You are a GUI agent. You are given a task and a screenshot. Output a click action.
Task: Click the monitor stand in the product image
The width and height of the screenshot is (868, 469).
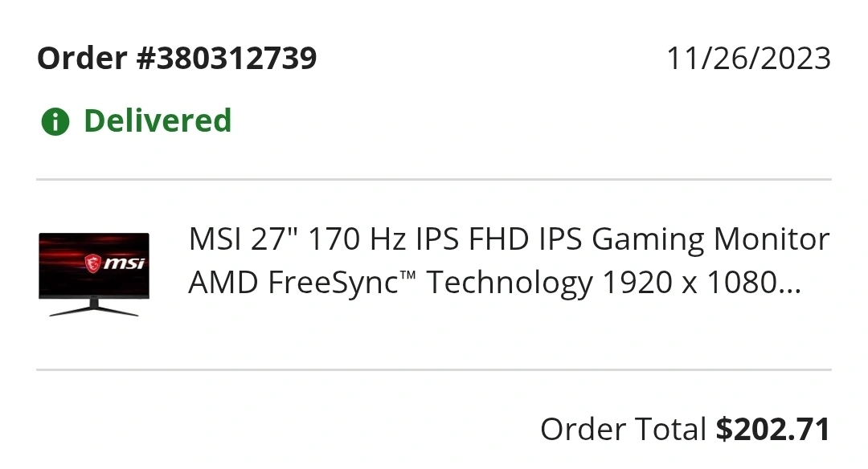point(94,308)
